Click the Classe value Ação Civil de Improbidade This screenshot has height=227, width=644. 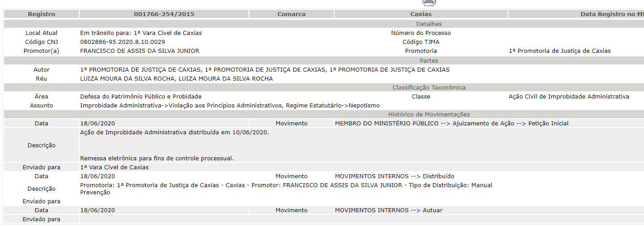569,97
